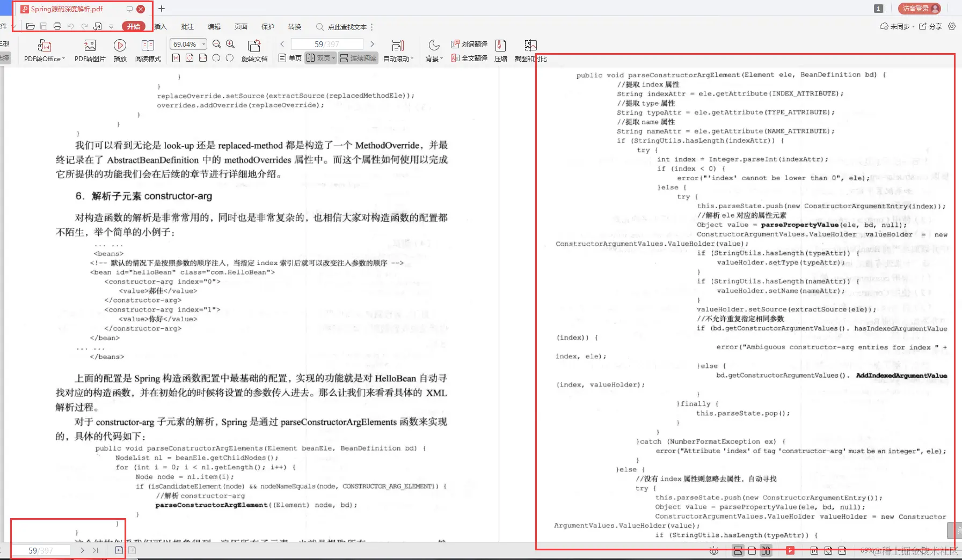Toggle eye-protection mode in the status bar
This screenshot has width=962, height=560.
714,550
